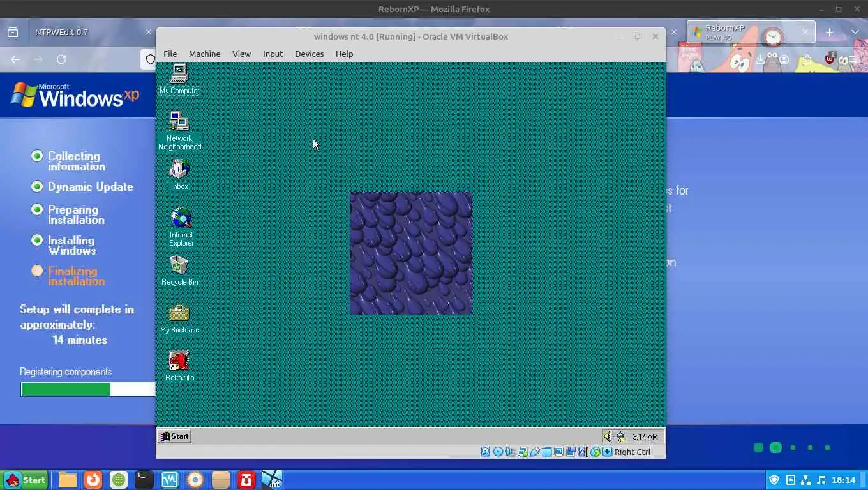Open disc burner taskbar icon
The width and height of the screenshot is (868, 490).
click(195, 480)
